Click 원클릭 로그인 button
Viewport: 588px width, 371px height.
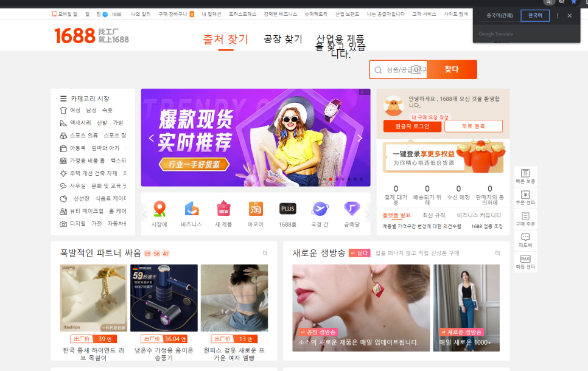(x=412, y=127)
